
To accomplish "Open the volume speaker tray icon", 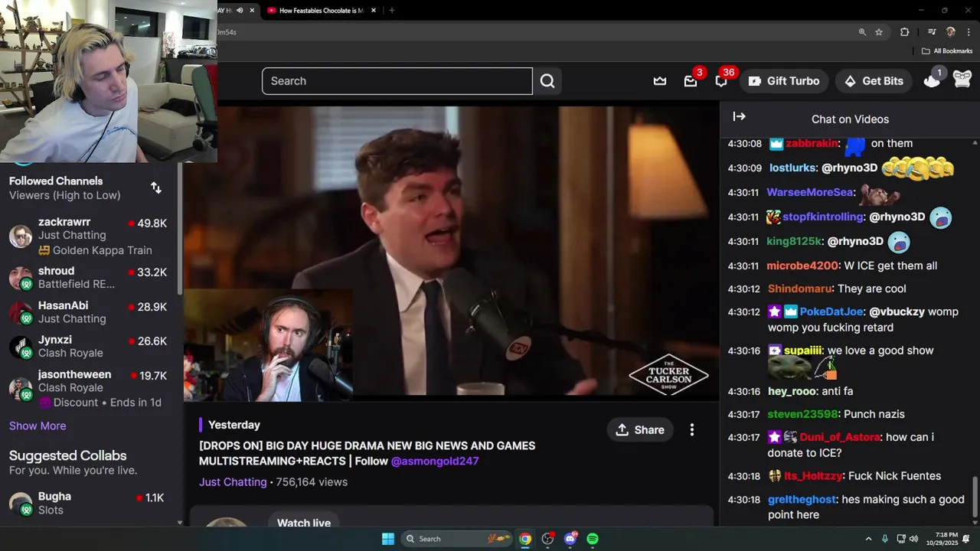I will pyautogui.click(x=913, y=539).
